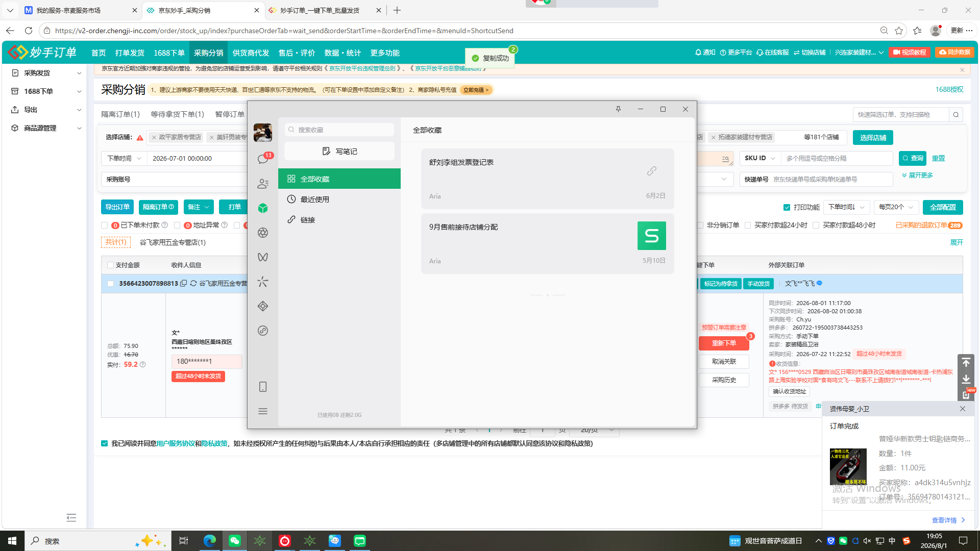The height and width of the screenshot is (551, 980).
Task: Open 下单时间 sort order dropdown
Action: pyautogui.click(x=846, y=207)
